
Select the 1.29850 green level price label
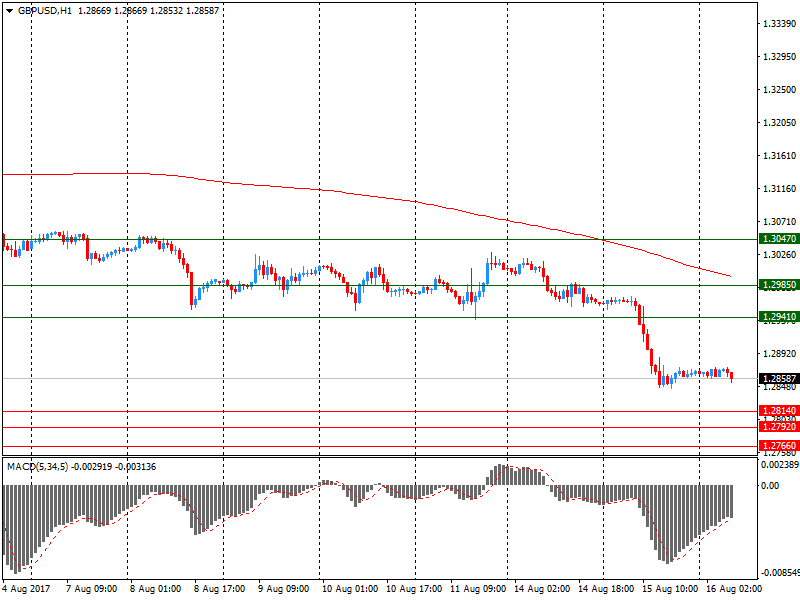point(779,285)
